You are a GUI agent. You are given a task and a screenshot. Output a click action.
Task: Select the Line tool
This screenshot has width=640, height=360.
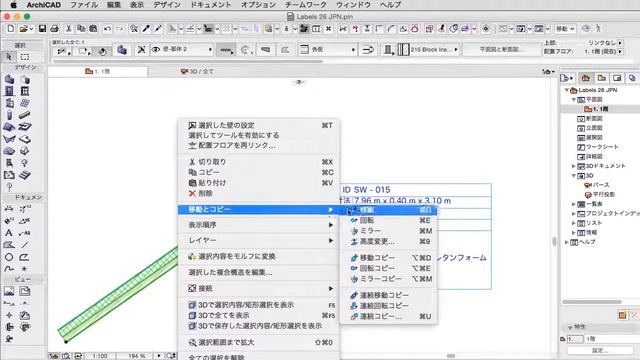25,245
